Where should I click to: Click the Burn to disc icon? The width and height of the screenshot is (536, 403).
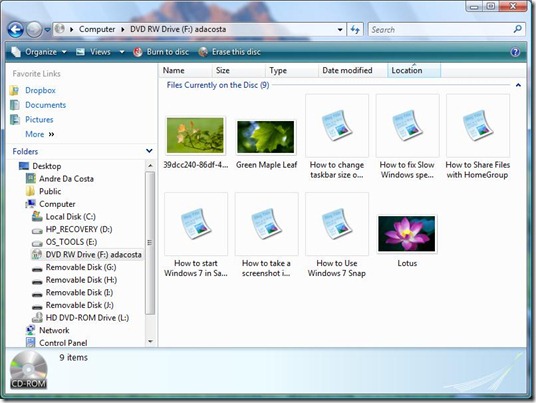(137, 52)
